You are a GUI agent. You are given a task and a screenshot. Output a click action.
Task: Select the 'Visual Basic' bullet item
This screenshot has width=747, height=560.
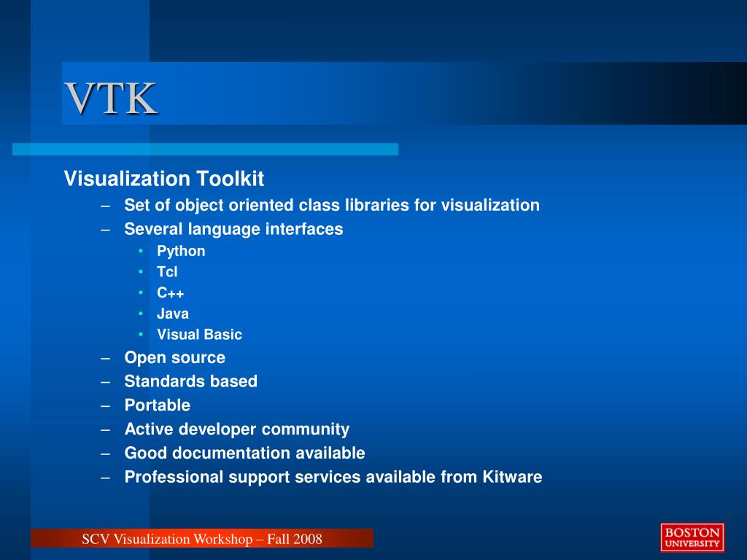pyautogui.click(x=200, y=334)
